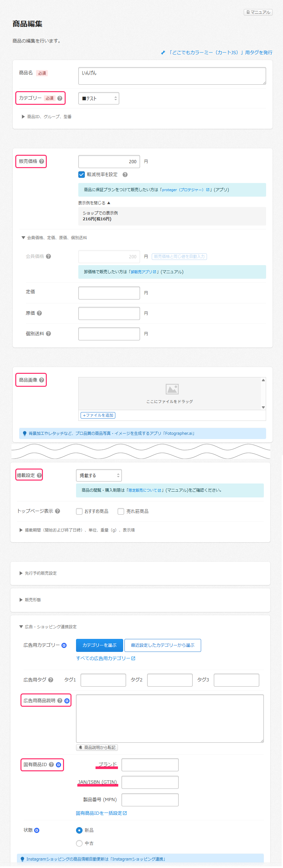This screenshot has width=283, height=868.
Task: Open the カテゴリー dropdown showing テスト
Action: tap(98, 98)
